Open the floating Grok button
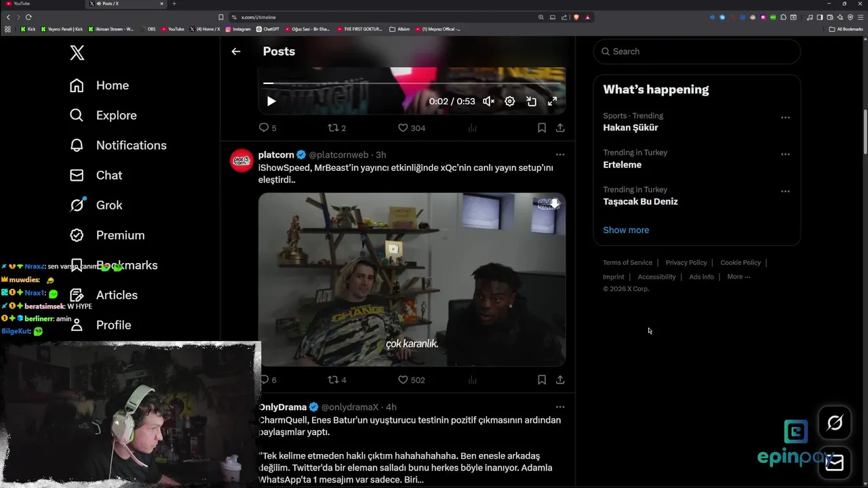This screenshot has width=868, height=488. click(835, 423)
